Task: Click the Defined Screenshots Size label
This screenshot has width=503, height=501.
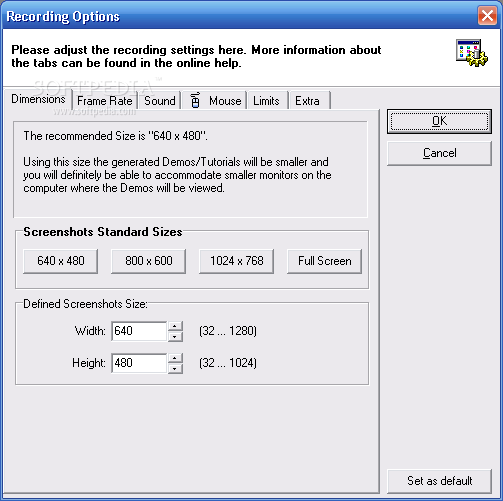Action: click(x=85, y=304)
